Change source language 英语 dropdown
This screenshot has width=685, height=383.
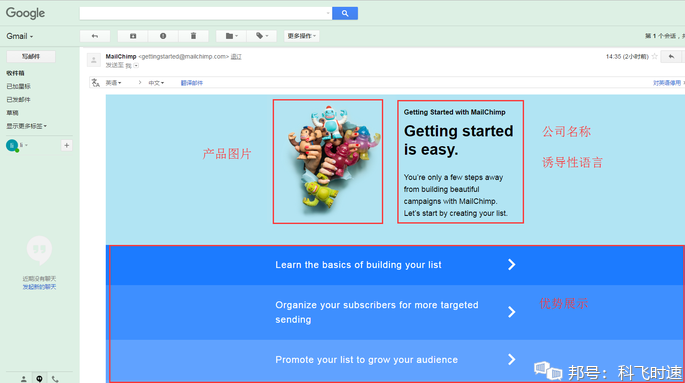point(113,83)
